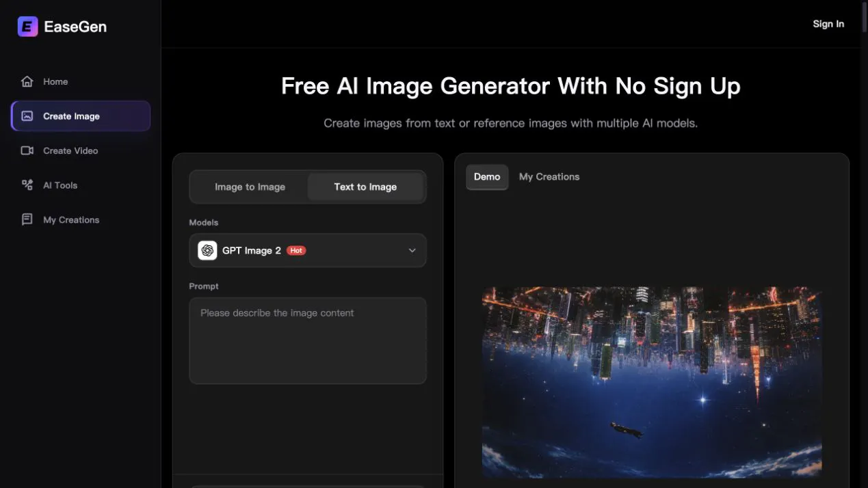Open Create Video from the sidebar
The width and height of the screenshot is (868, 488).
point(81,150)
